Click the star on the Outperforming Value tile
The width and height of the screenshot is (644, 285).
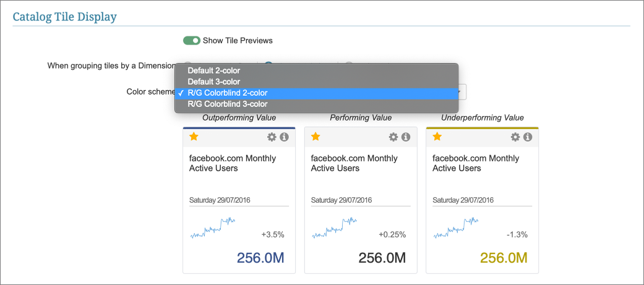pos(194,137)
